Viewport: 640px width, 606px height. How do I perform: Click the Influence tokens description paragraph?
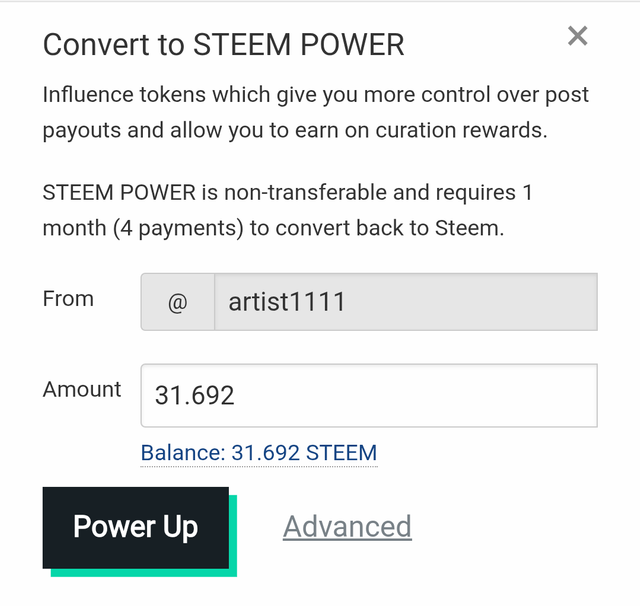(x=316, y=112)
